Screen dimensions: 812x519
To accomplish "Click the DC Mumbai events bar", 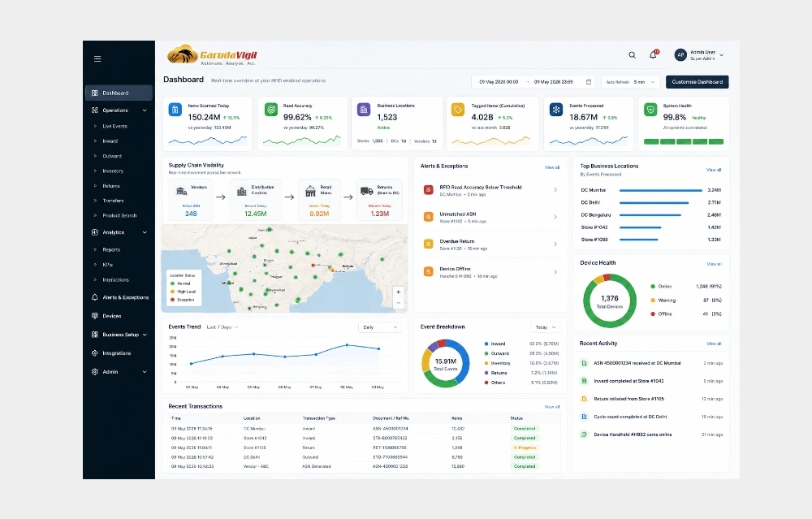I will point(661,191).
